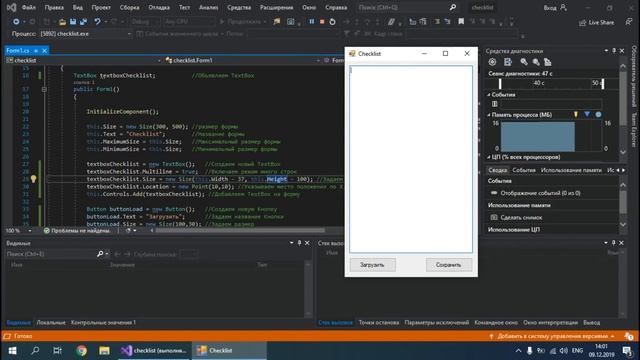
Task: Reset the diagnostics timeline zoom
Action: 548,62
